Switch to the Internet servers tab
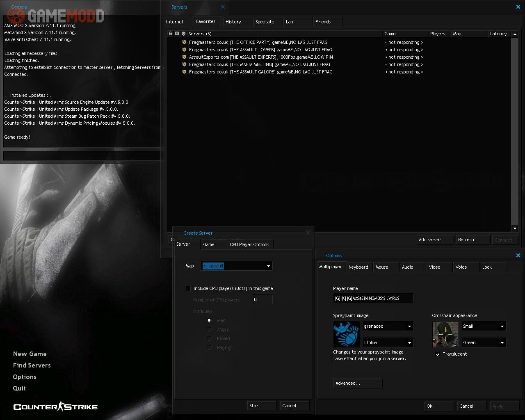 [175, 22]
